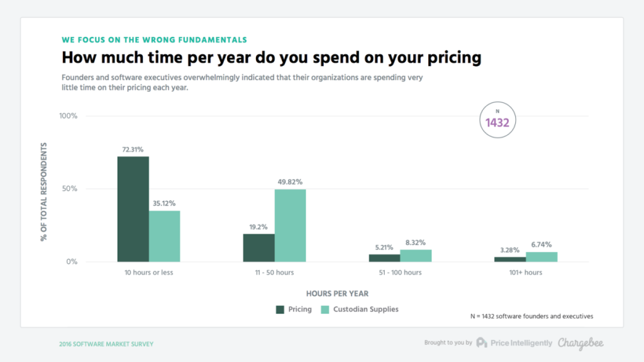644x362 pixels.
Task: Select the 35.12% Custodian Supplies bar
Action: coord(164,236)
